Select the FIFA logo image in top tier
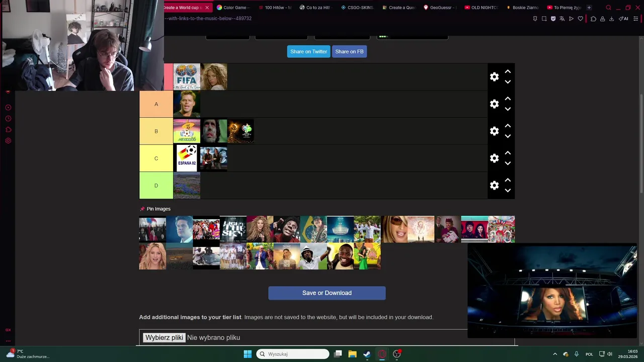Image resolution: width=644 pixels, height=362 pixels. (x=187, y=77)
